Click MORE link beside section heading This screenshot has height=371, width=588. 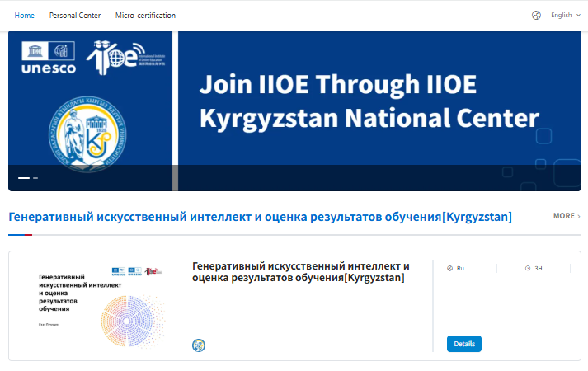click(567, 216)
